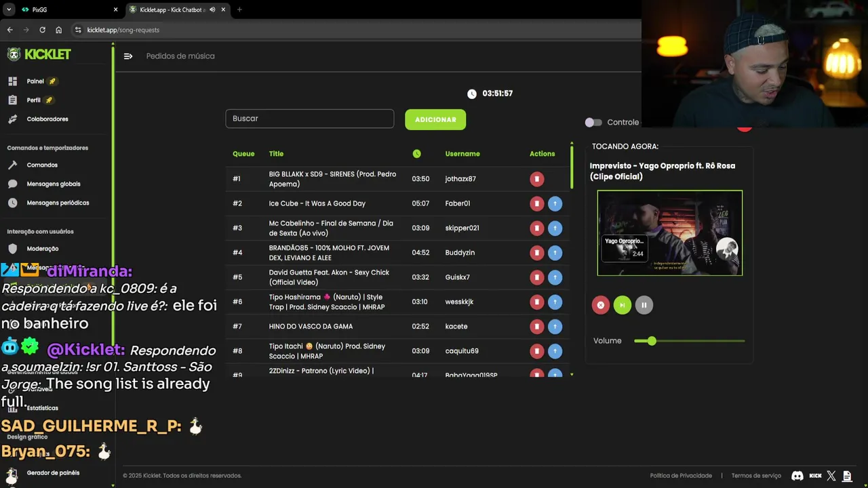868x488 pixels.
Task: Click the now-playing video thumbnail
Action: pyautogui.click(x=670, y=233)
